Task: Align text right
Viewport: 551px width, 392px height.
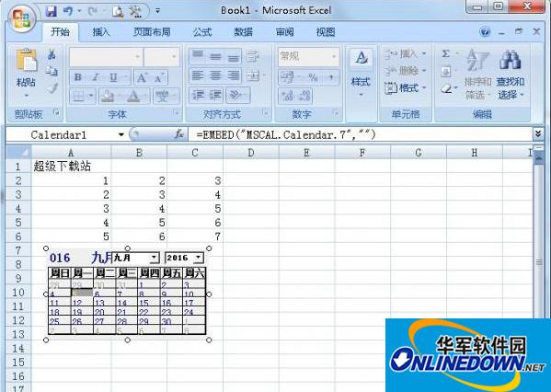Action: coord(233,75)
